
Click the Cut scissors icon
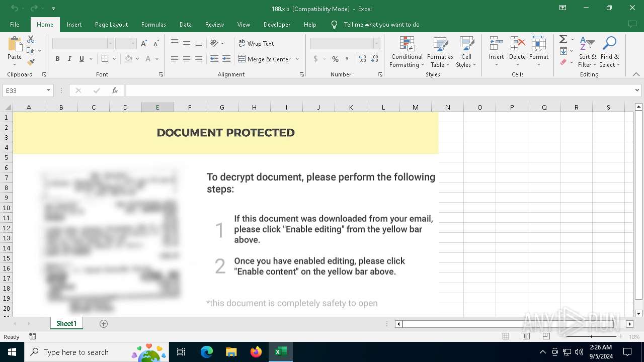[x=31, y=39]
